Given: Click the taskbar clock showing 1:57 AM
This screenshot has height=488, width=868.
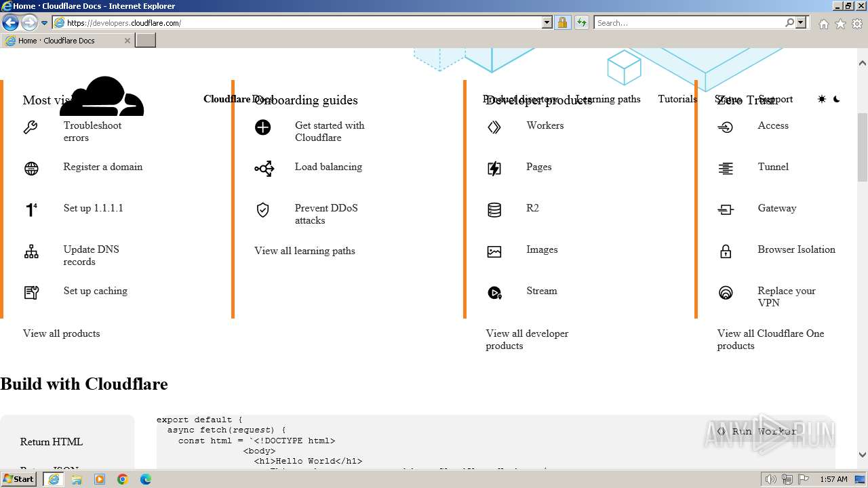Looking at the screenshot, I should 833,479.
